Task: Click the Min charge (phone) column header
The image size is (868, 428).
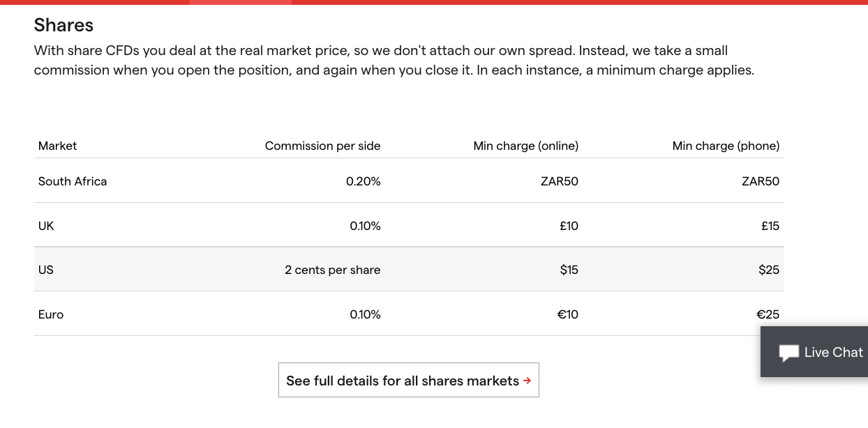Action: tap(726, 146)
